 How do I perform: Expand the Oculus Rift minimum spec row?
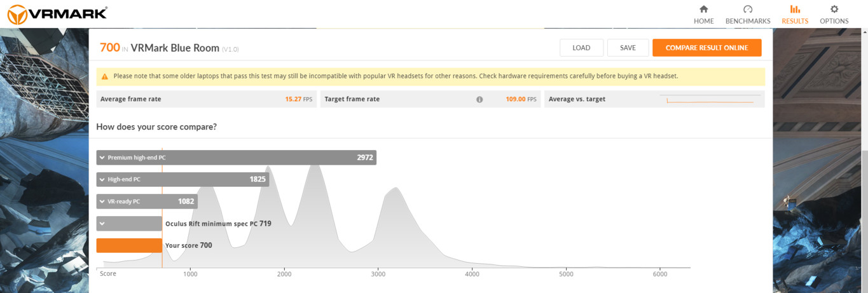point(102,224)
